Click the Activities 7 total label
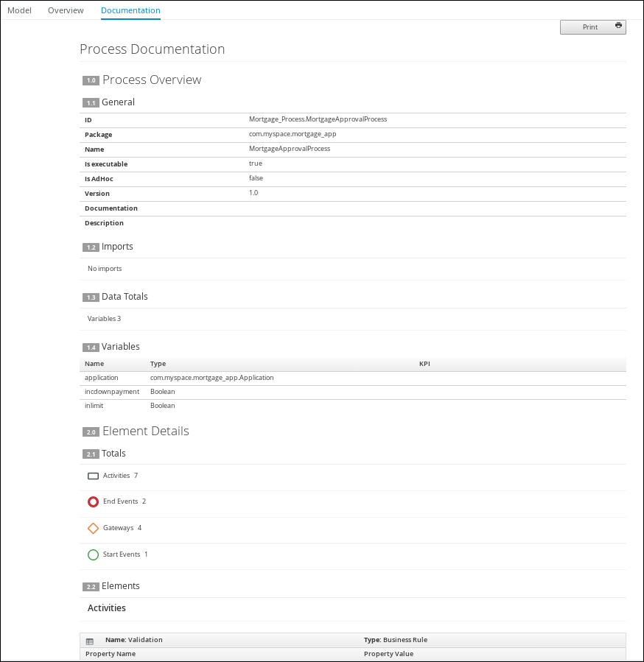This screenshot has width=644, height=662. (120, 476)
